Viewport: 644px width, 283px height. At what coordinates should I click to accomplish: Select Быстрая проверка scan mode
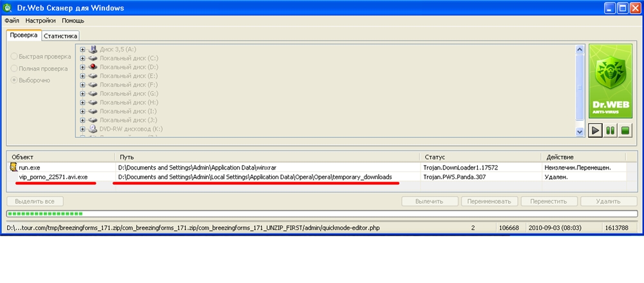coord(41,56)
